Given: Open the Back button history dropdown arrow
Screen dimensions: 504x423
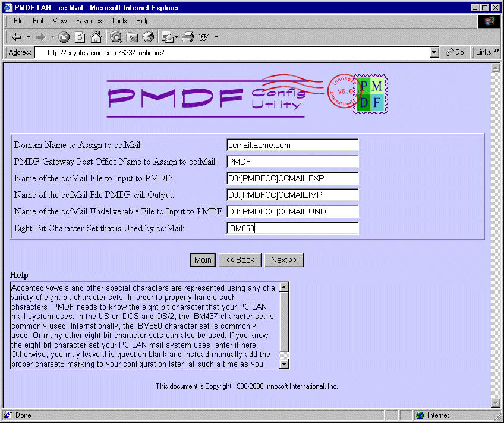Looking at the screenshot, I should coord(29,37).
